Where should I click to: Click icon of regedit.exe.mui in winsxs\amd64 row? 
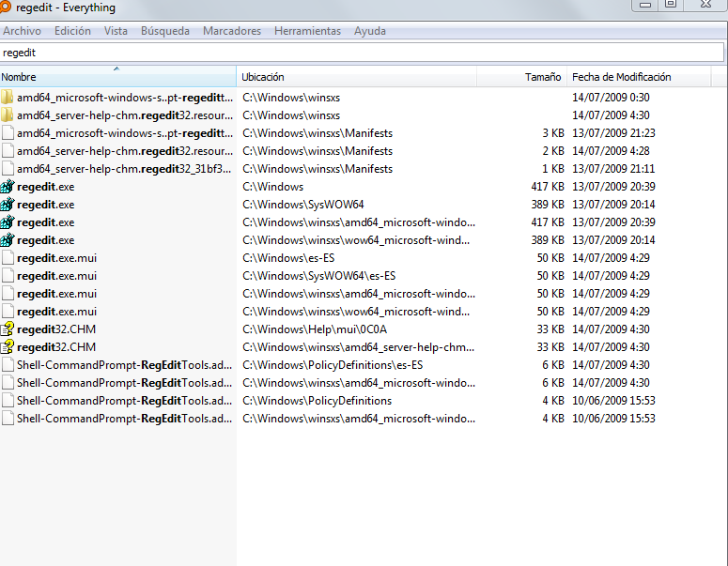[x=8, y=294]
